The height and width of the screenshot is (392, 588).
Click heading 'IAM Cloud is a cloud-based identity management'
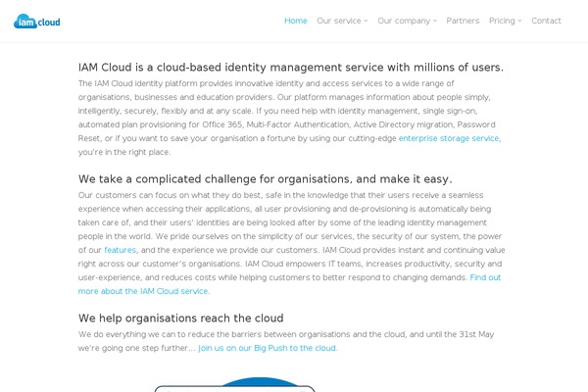click(291, 68)
